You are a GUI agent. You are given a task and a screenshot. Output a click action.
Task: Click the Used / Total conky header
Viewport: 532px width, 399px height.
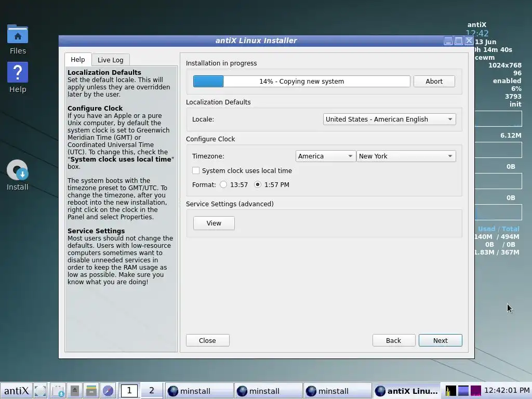click(498, 229)
